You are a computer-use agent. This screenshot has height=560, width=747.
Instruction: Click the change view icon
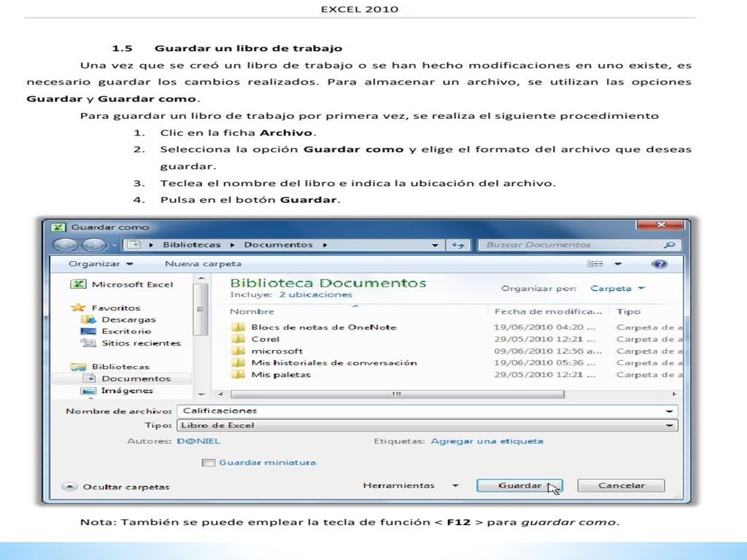(595, 264)
